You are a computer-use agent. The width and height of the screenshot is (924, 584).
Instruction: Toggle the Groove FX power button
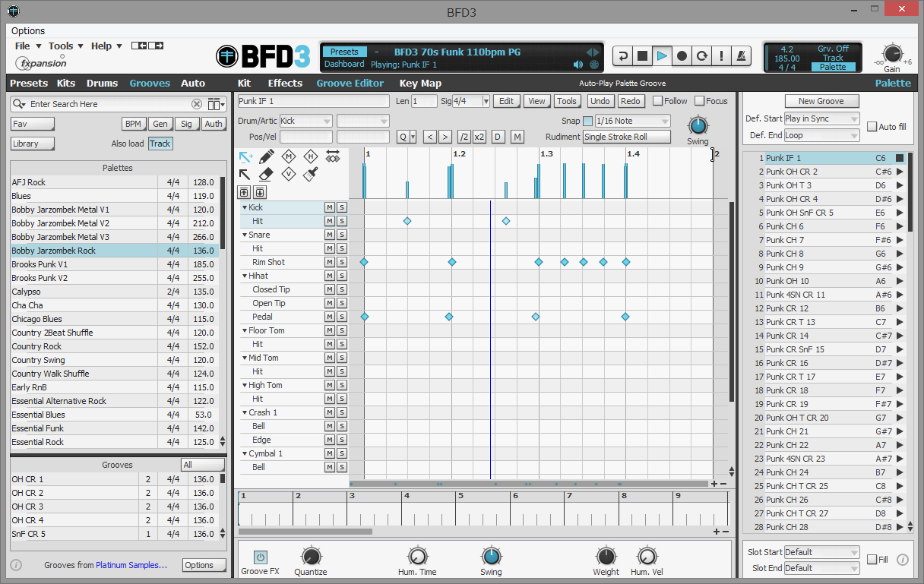(260, 557)
